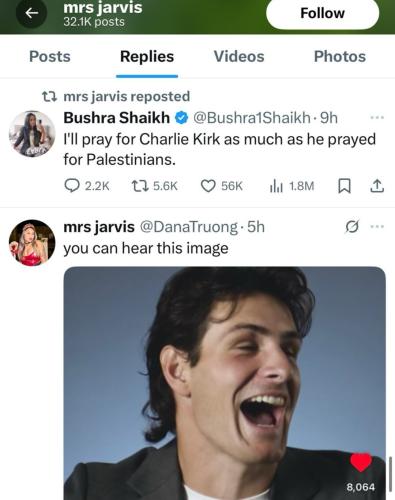Go back using the arrow icon
395x500 pixels.
[x=32, y=13]
